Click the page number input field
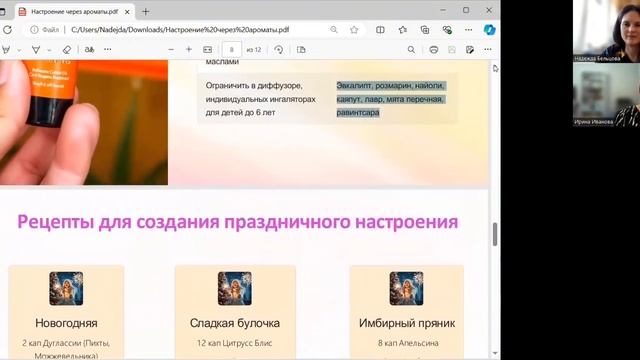 231,49
